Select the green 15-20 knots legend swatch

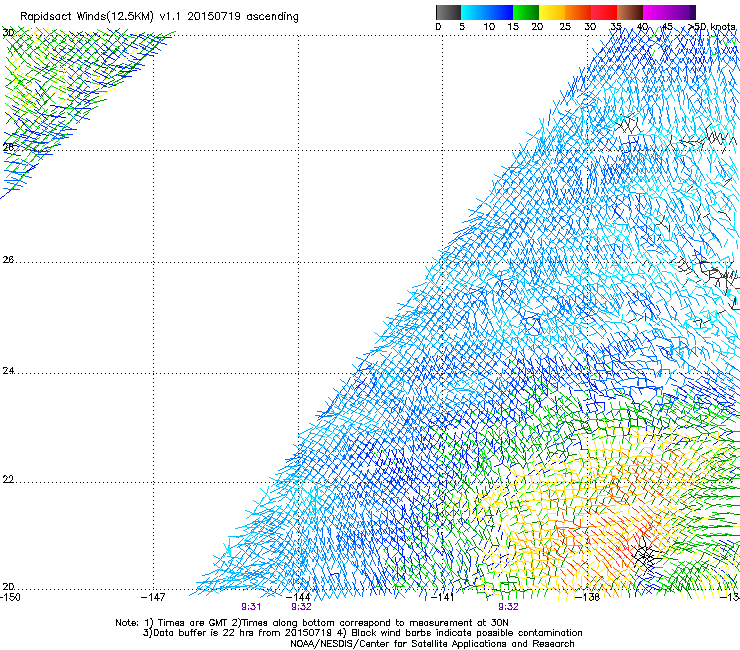[526, 12]
